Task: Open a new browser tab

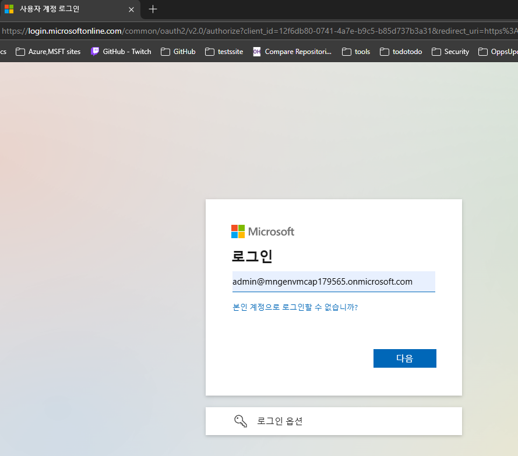Action: (x=153, y=9)
